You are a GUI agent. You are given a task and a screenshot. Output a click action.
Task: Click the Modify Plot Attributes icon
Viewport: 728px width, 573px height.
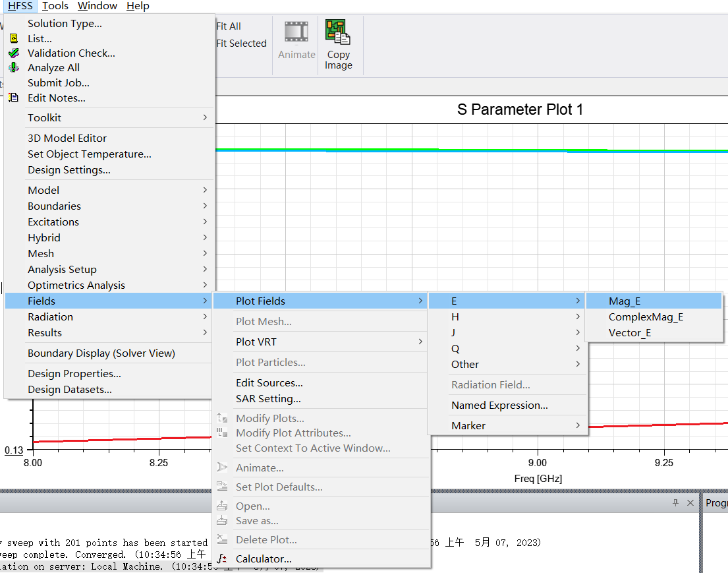(223, 433)
